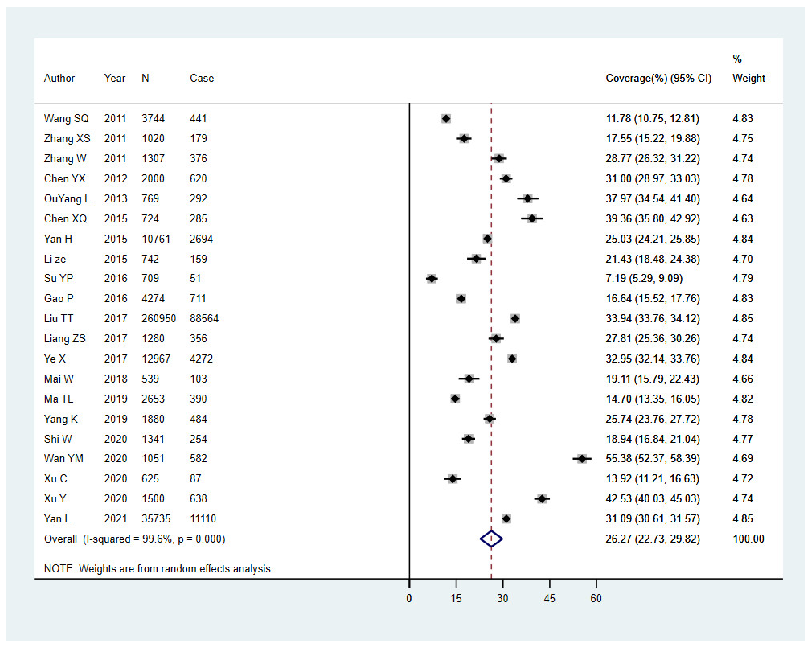
Task: Click the Wang SQ data point marker
Action: [x=446, y=119]
